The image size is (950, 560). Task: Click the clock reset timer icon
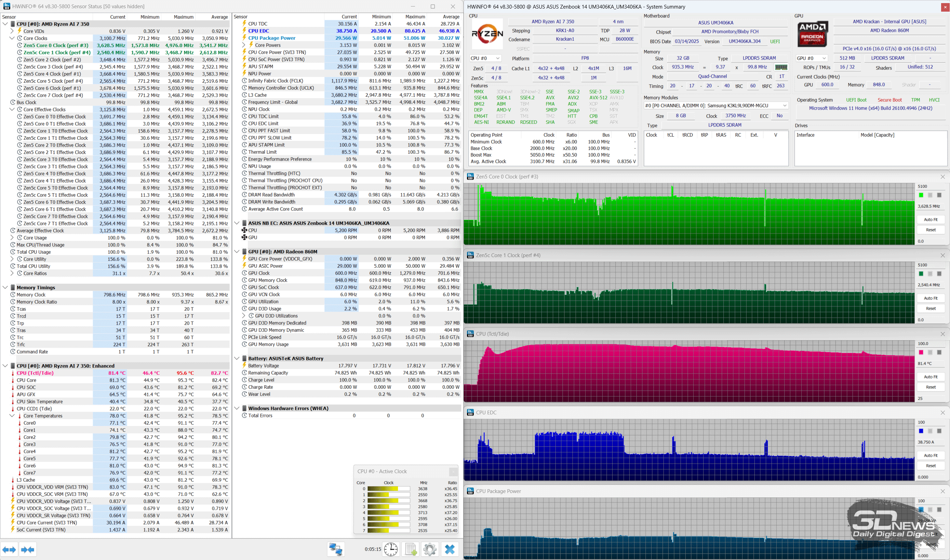tap(391, 549)
